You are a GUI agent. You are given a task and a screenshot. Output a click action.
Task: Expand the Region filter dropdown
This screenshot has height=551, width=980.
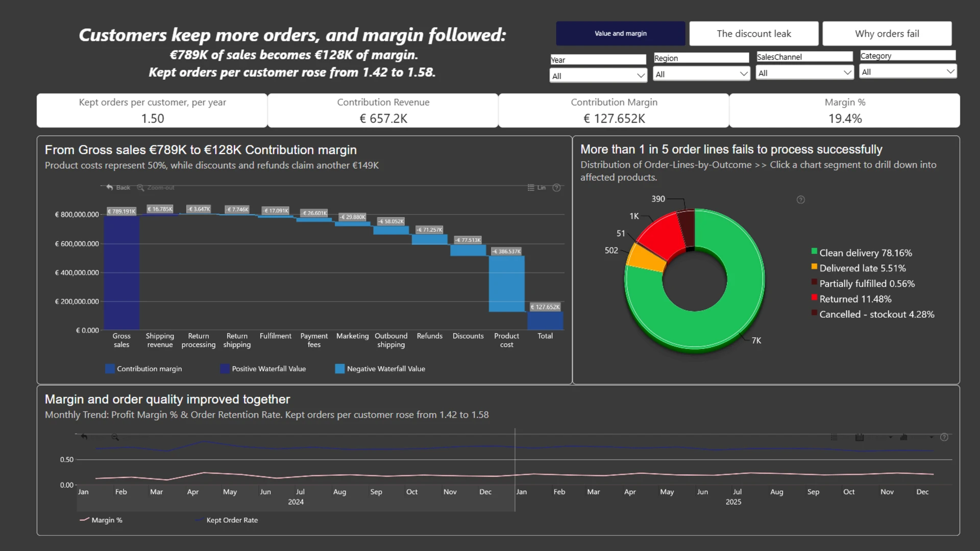pyautogui.click(x=702, y=74)
